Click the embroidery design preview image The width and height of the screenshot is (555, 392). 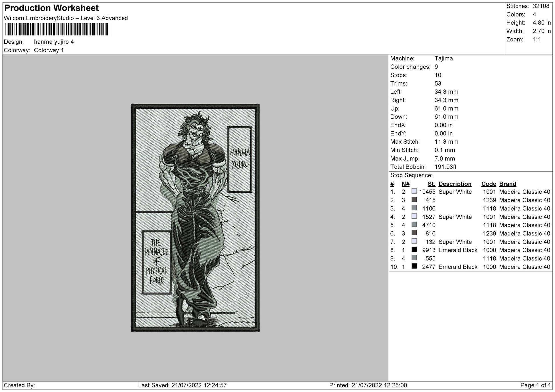pyautogui.click(x=195, y=218)
